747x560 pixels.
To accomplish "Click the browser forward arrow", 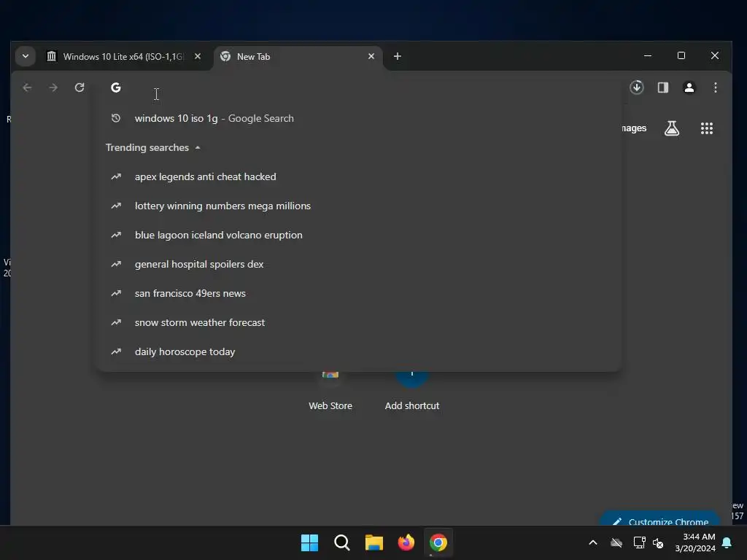I will point(53,87).
